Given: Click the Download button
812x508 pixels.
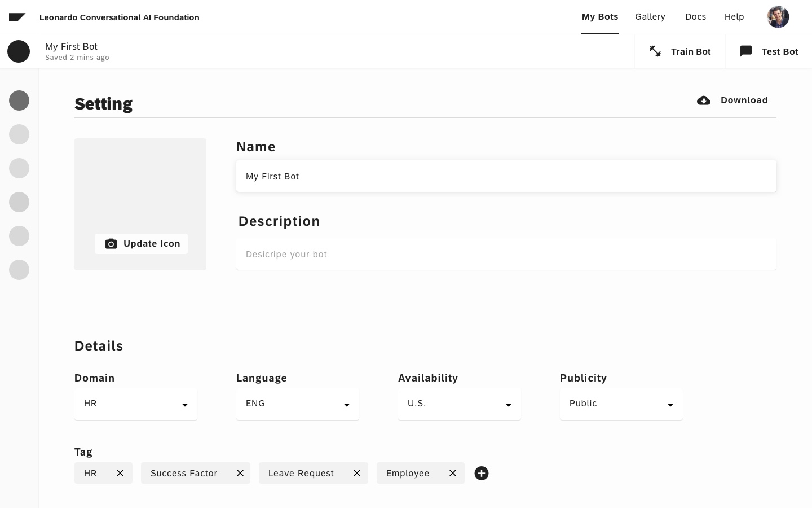Looking at the screenshot, I should pyautogui.click(x=732, y=100).
